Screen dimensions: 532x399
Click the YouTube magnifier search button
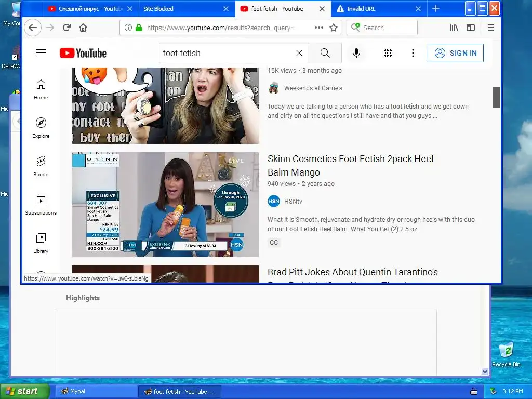point(325,53)
